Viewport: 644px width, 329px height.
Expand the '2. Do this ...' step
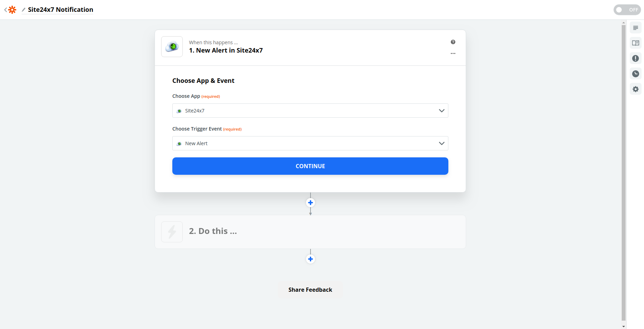pos(310,232)
